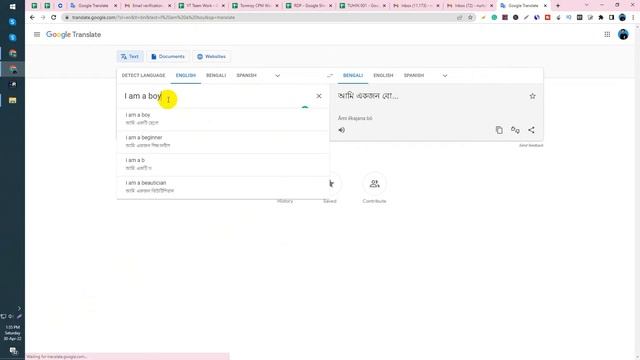The width and height of the screenshot is (640, 360).
Task: Choose the 'I am a b' suggestion
Action: tap(223, 164)
